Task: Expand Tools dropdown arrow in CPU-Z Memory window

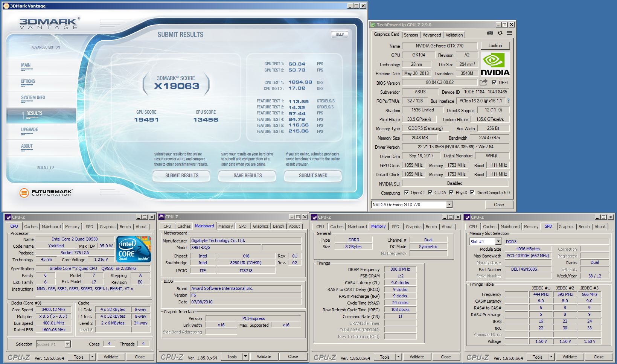Action: tap(398, 357)
